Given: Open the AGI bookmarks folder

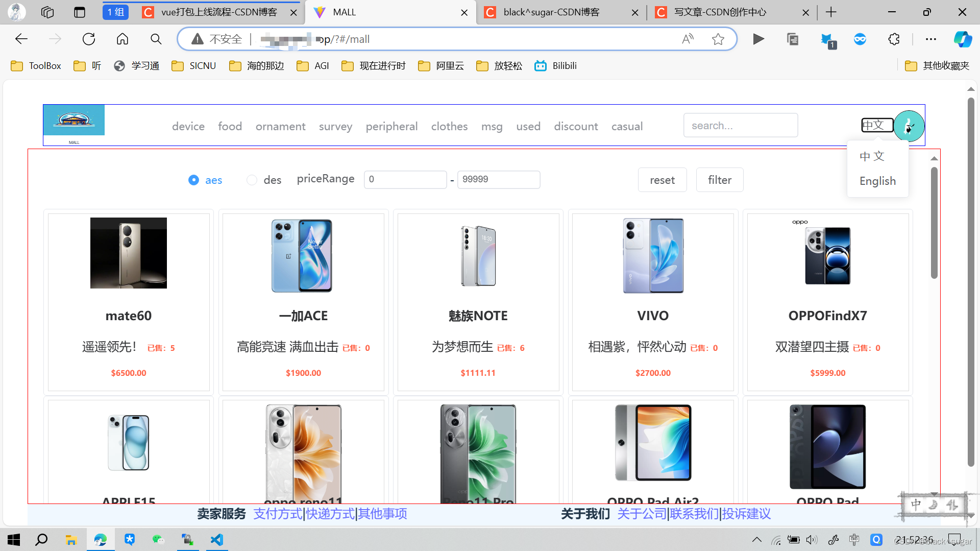Looking at the screenshot, I should 313,66.
